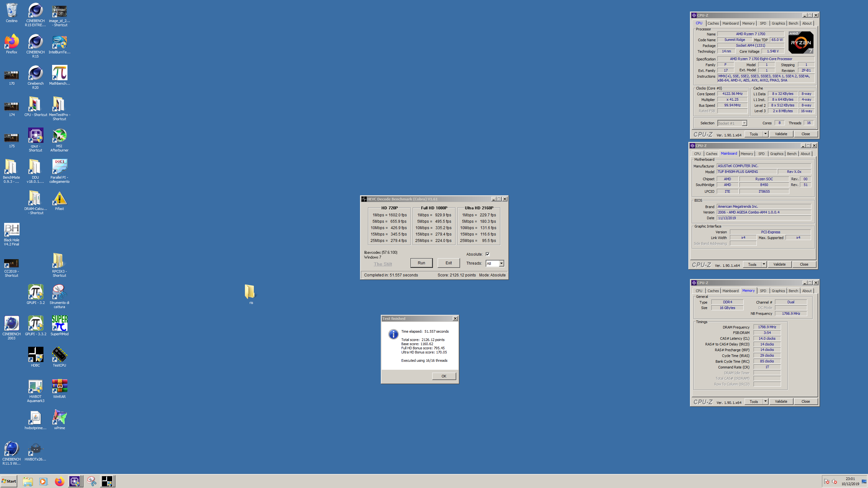Viewport: 868px width, 488px height.
Task: Click The Stilt link in HEVC benchmark
Action: click(383, 264)
